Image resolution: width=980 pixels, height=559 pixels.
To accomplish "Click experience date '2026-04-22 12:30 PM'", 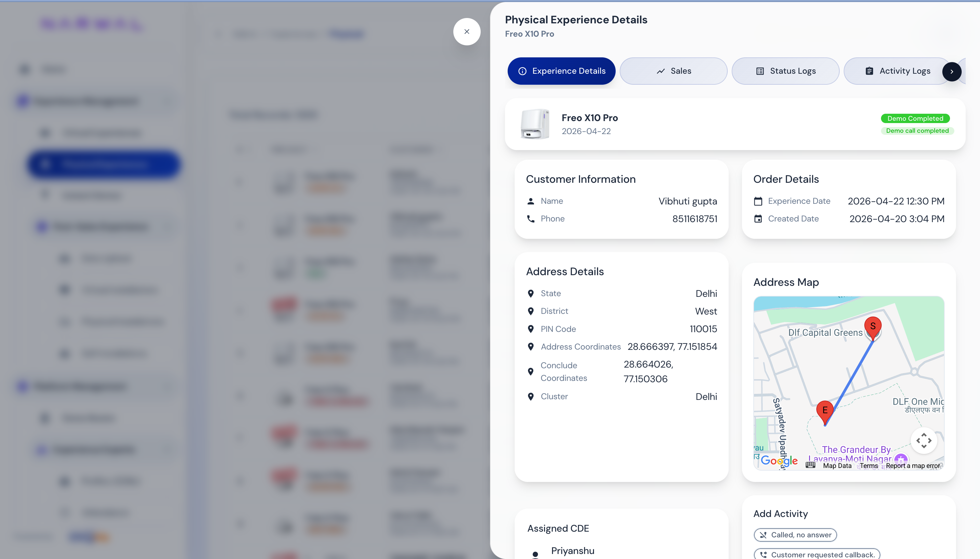I will click(896, 201).
